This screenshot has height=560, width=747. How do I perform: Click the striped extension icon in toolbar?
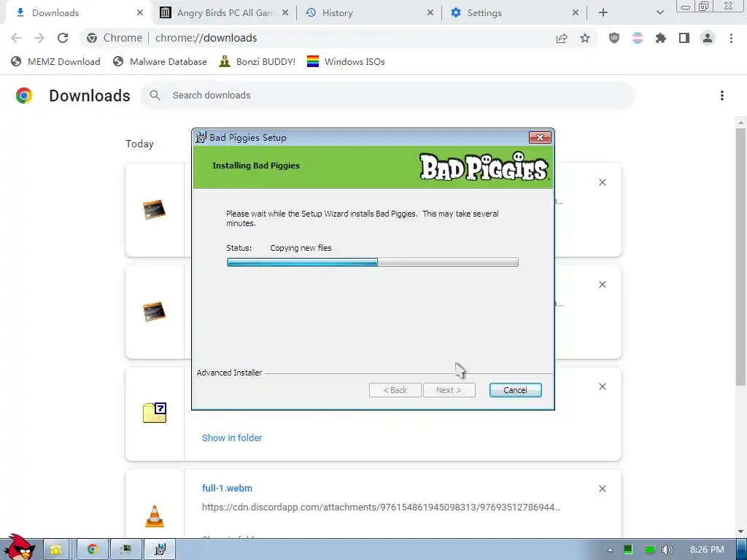(638, 38)
